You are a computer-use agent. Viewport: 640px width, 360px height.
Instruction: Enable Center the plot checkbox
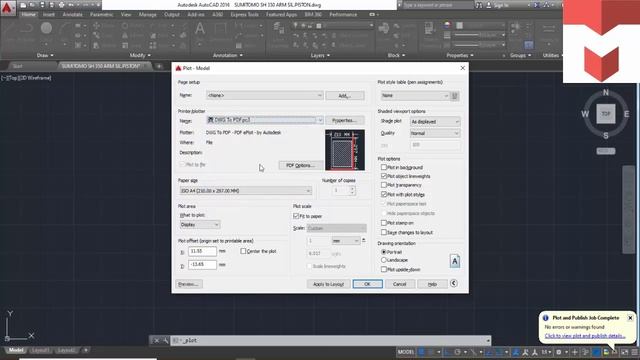pyautogui.click(x=243, y=251)
